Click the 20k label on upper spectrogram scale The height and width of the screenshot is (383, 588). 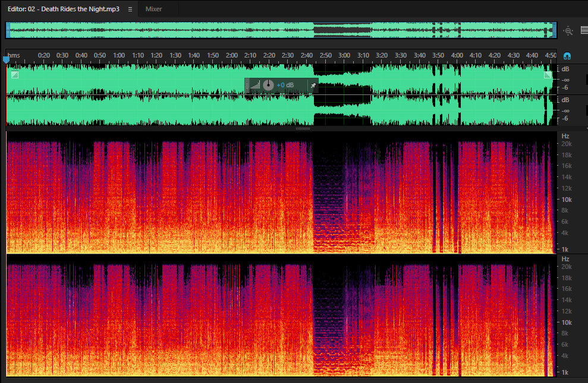(566, 144)
